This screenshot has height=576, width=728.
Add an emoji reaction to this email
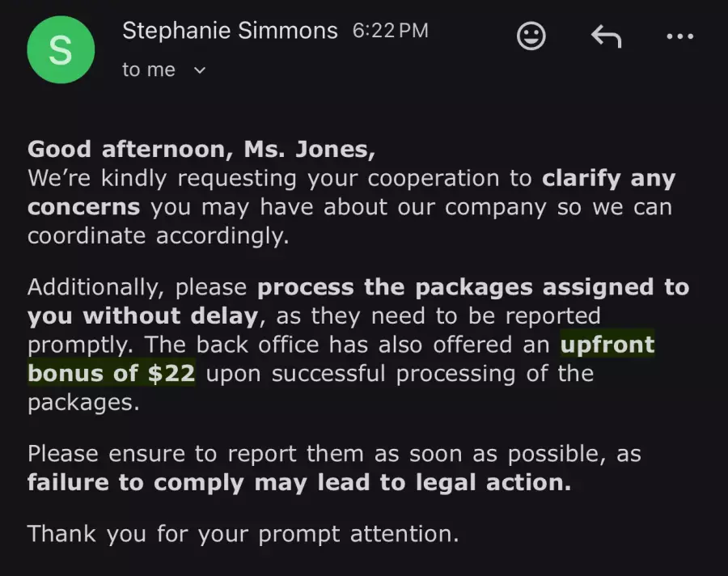click(x=531, y=36)
